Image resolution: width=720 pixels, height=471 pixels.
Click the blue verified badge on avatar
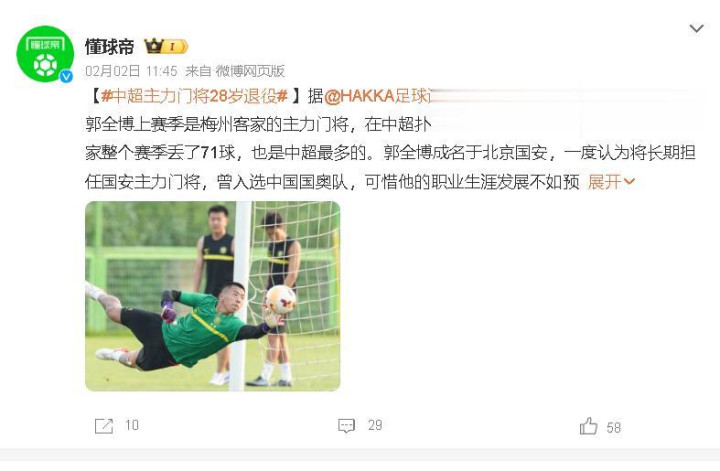(67, 76)
